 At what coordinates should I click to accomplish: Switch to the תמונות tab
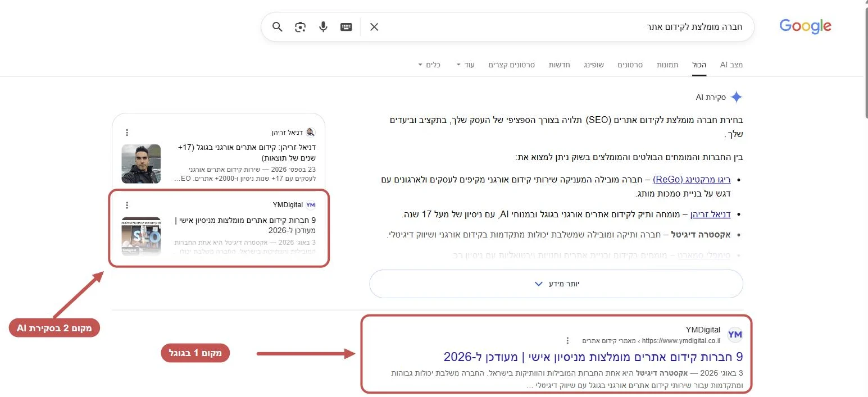(x=667, y=65)
